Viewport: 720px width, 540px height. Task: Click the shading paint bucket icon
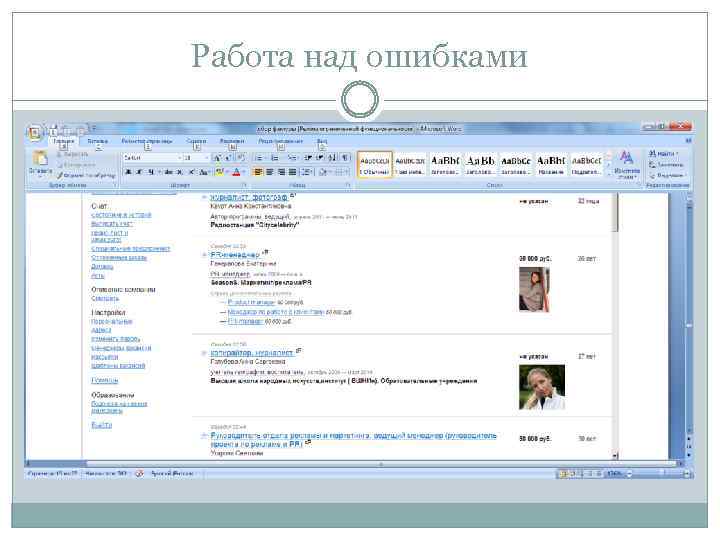point(323,172)
